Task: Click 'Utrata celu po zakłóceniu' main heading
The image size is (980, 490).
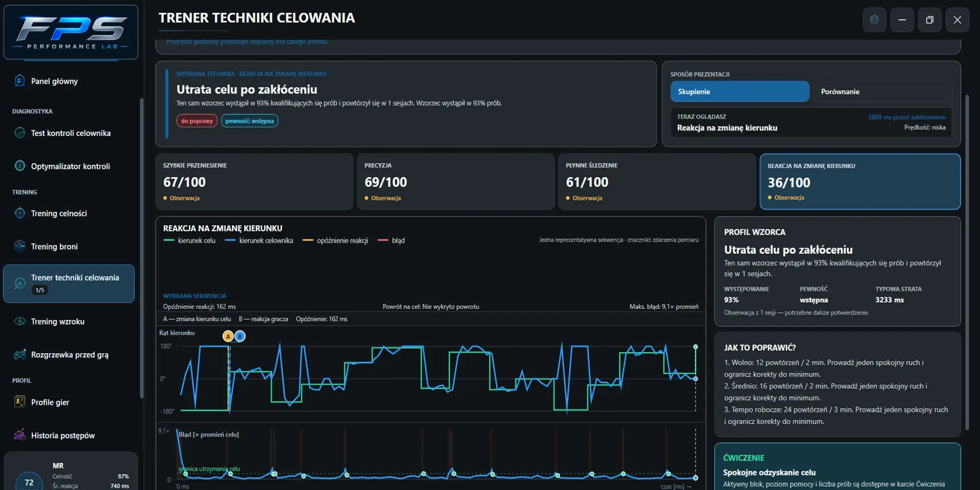Action: [247, 89]
